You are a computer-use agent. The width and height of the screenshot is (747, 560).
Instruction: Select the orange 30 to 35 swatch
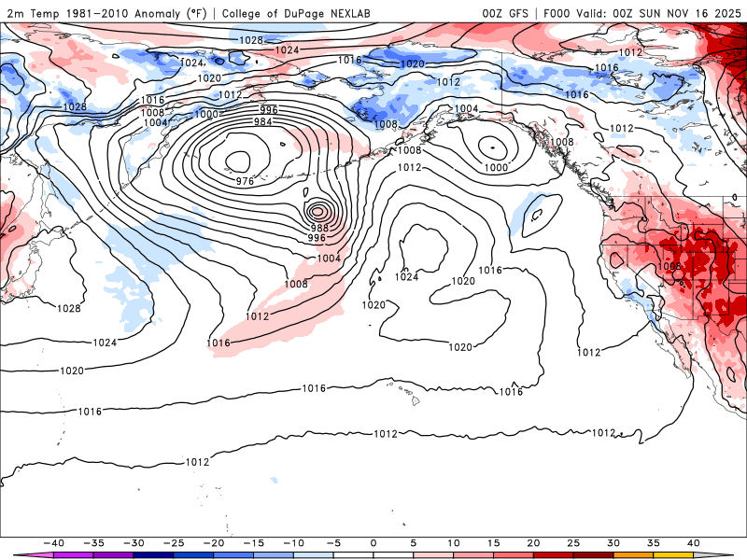(634, 555)
